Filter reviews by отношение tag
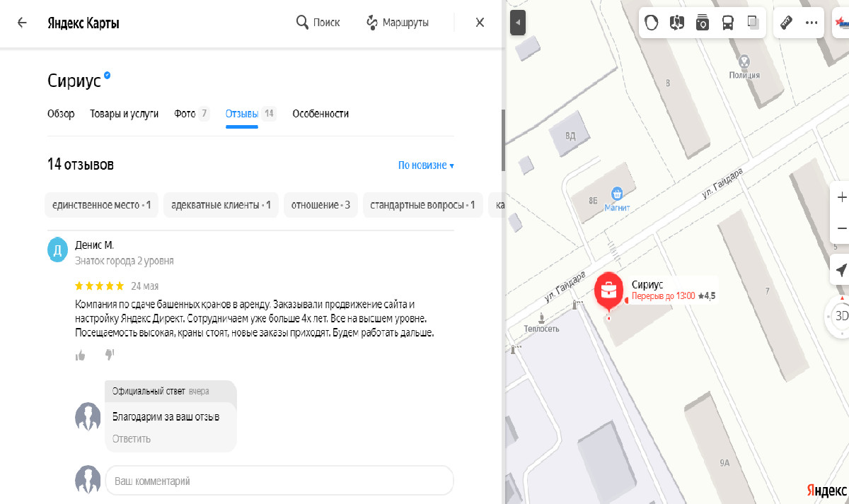This screenshot has height=504, width=849. click(x=320, y=205)
